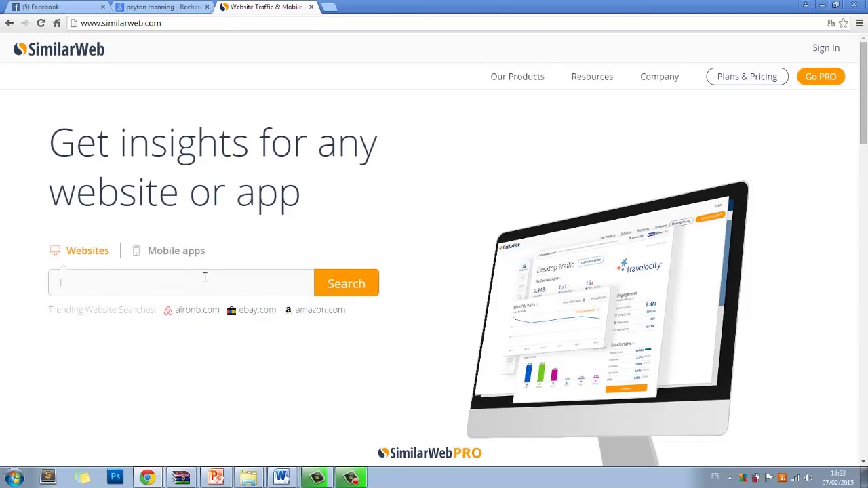Open the Our Products menu
Screen dimensions: 868x488
517,77
